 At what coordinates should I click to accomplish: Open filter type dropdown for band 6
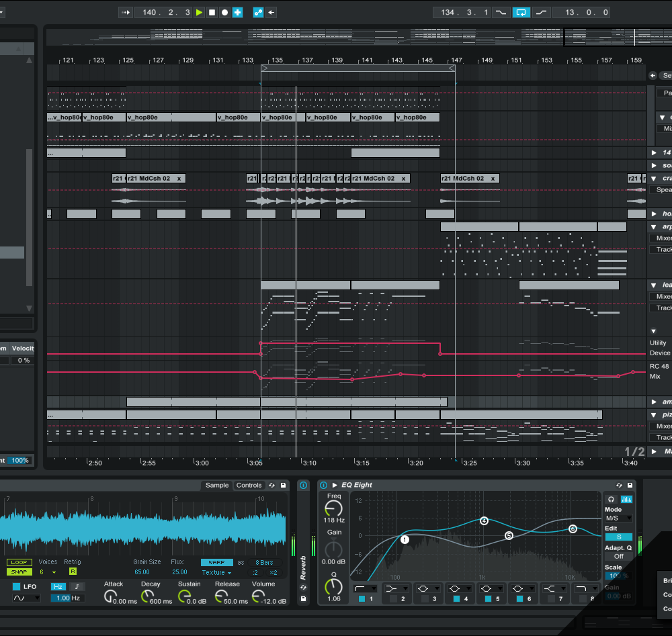(x=523, y=589)
